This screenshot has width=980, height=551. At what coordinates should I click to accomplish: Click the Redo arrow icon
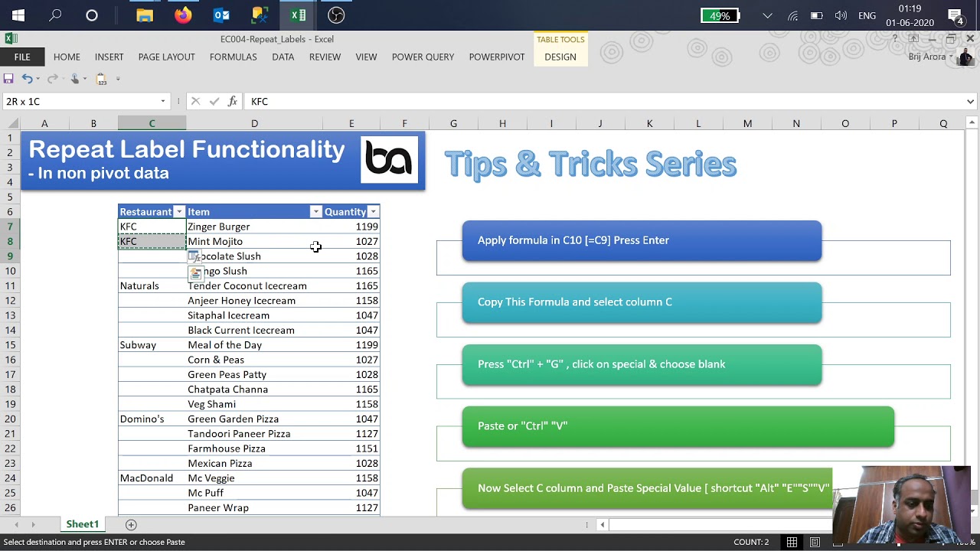click(x=51, y=79)
